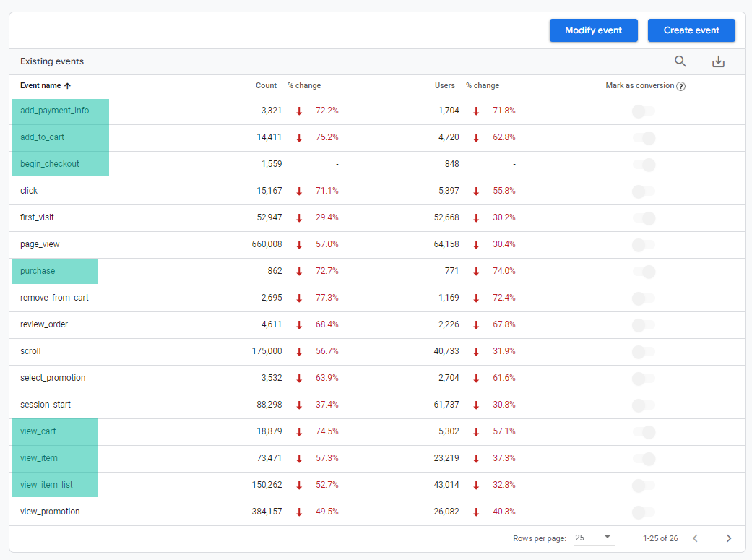Toggle conversion for purchase
The image size is (752, 560).
pos(644,272)
